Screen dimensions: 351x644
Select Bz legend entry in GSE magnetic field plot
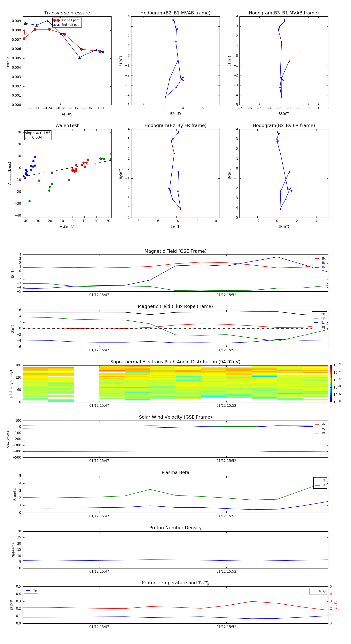[320, 268]
